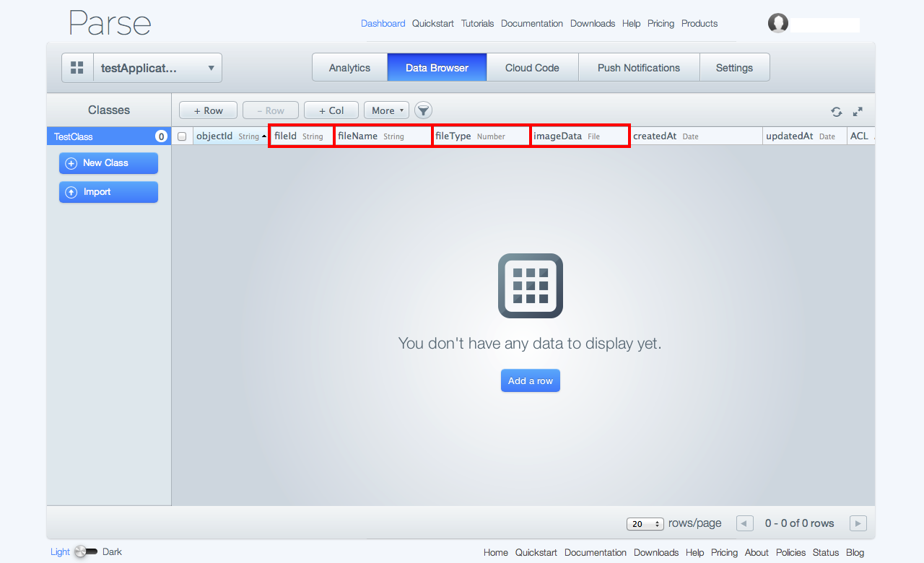Expand data browser to full screen

[x=858, y=112]
